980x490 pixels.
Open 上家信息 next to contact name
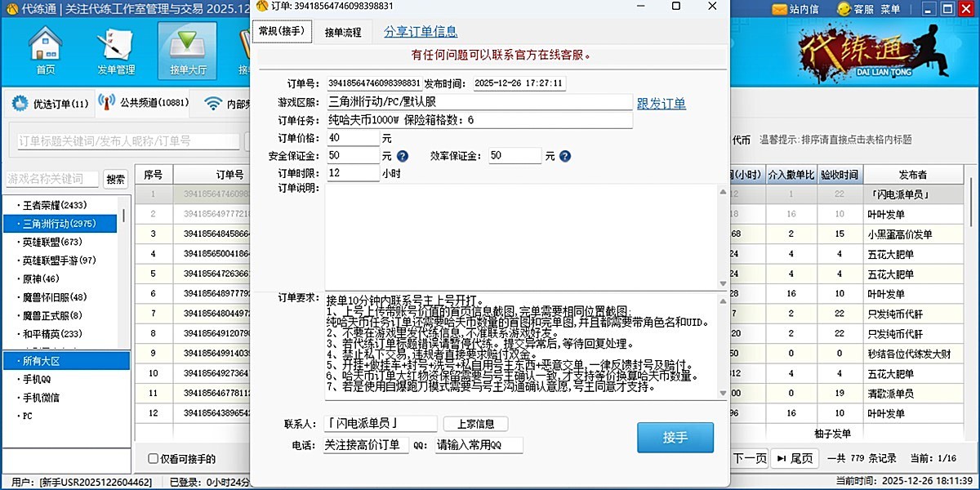(x=474, y=423)
